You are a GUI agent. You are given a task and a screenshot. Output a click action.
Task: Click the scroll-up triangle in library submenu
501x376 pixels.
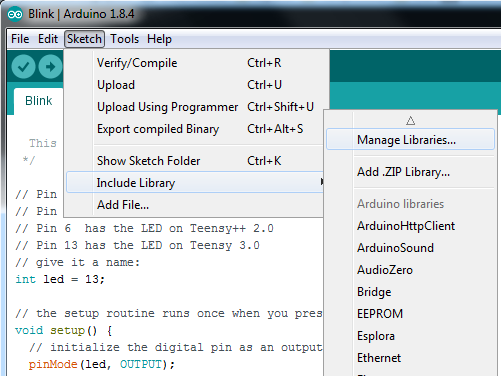pos(410,120)
